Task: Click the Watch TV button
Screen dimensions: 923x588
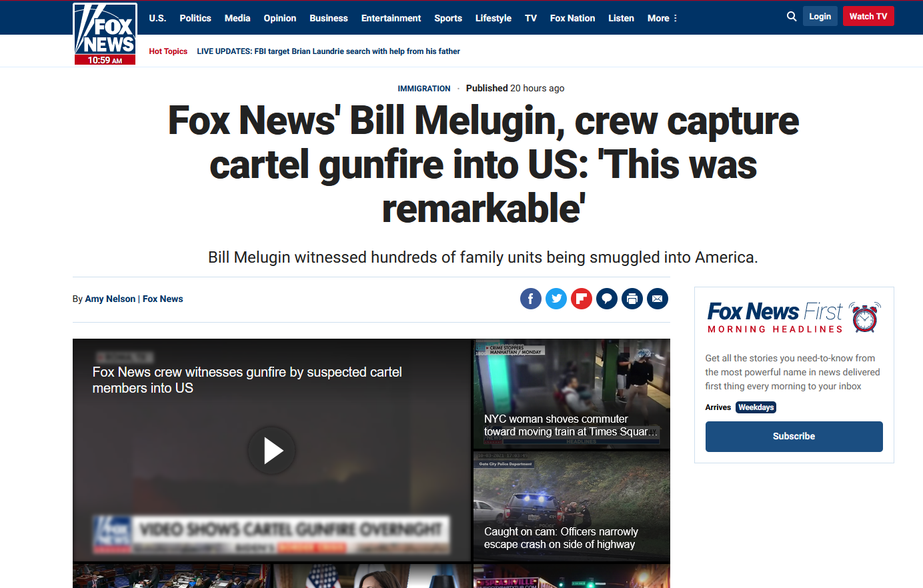Action: pos(868,16)
